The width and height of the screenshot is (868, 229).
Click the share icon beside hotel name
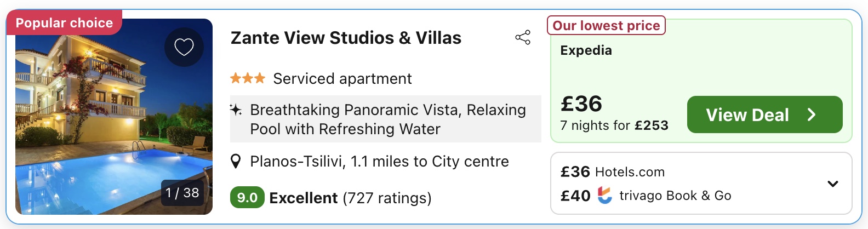click(523, 38)
